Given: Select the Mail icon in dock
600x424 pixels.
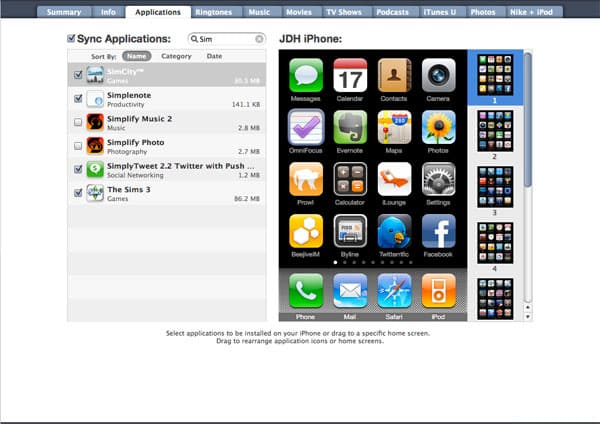Looking at the screenshot, I should tap(350, 291).
